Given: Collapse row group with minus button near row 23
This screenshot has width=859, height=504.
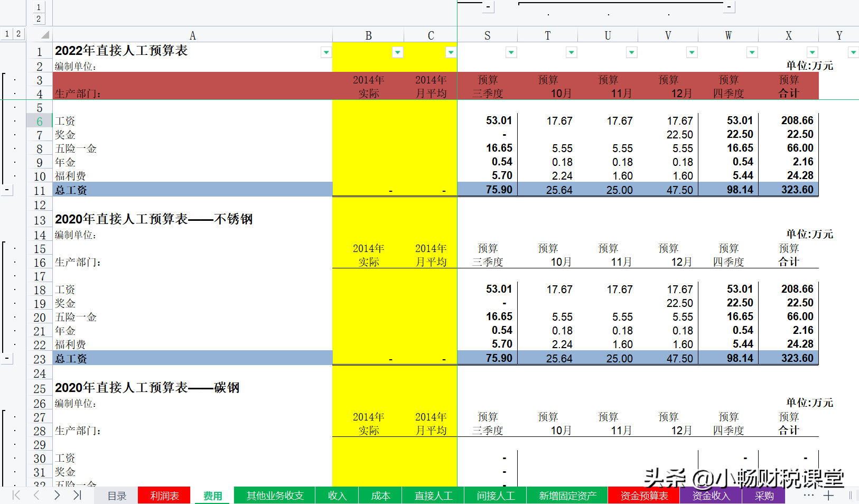Looking at the screenshot, I should coord(7,358).
